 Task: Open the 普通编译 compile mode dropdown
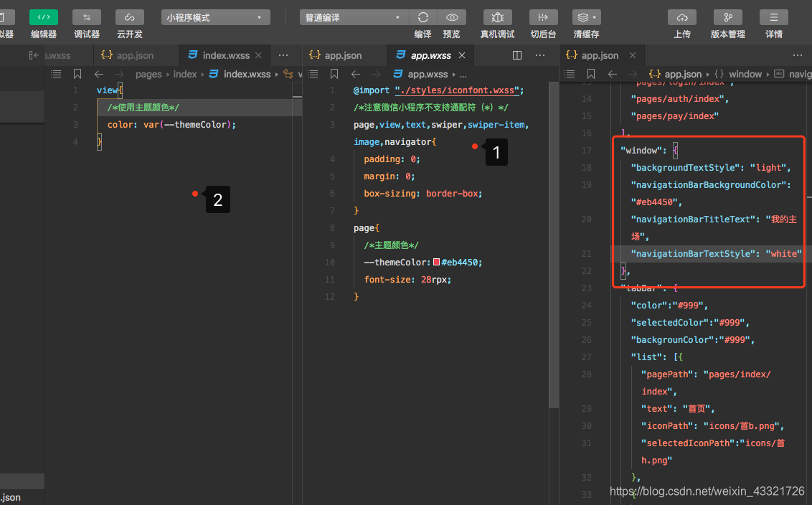click(x=354, y=18)
